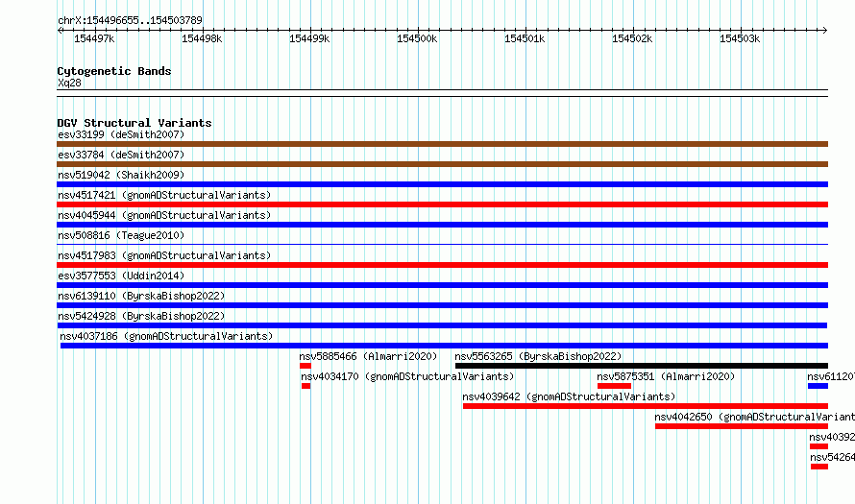Screen dimensions: 855x504
Task: Click the DGV Structural Variants track title
Action: pyautogui.click(x=134, y=123)
